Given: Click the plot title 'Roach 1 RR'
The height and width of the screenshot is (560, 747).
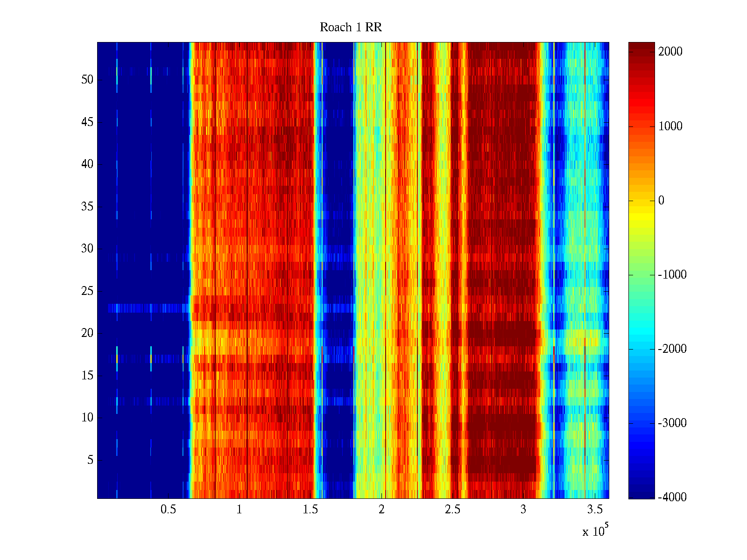Looking at the screenshot, I should coord(351,28).
